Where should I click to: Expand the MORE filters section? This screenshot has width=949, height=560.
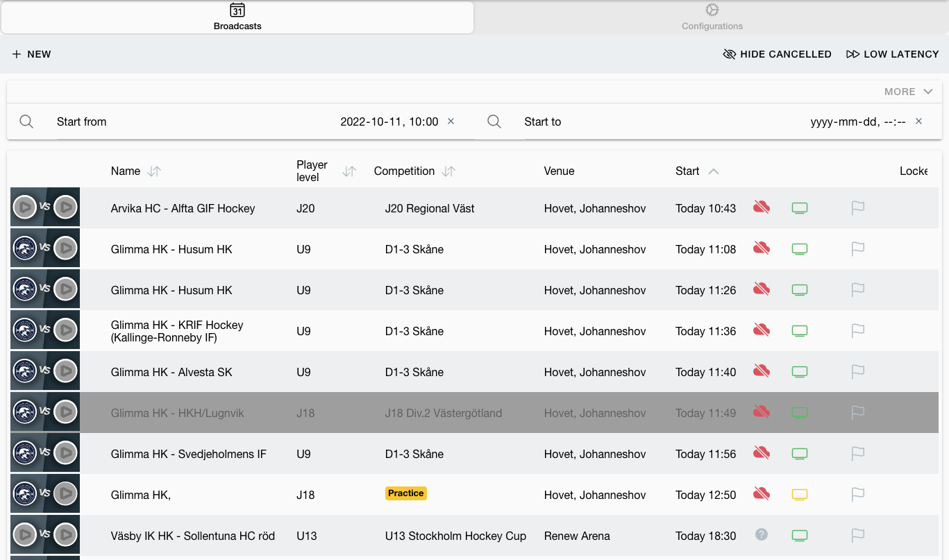908,92
